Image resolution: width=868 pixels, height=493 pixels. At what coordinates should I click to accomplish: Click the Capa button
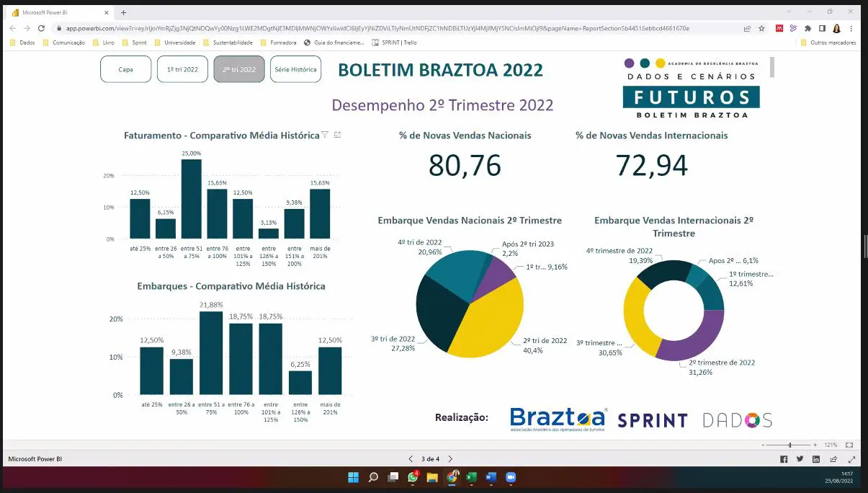[x=125, y=69]
